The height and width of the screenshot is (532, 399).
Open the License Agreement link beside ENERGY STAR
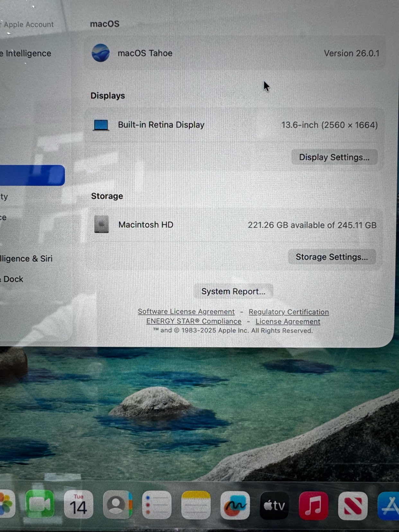coord(288,322)
